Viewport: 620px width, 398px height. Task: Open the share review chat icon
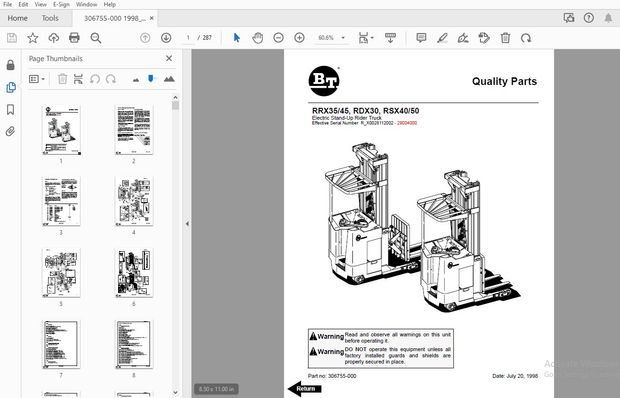pyautogui.click(x=569, y=18)
